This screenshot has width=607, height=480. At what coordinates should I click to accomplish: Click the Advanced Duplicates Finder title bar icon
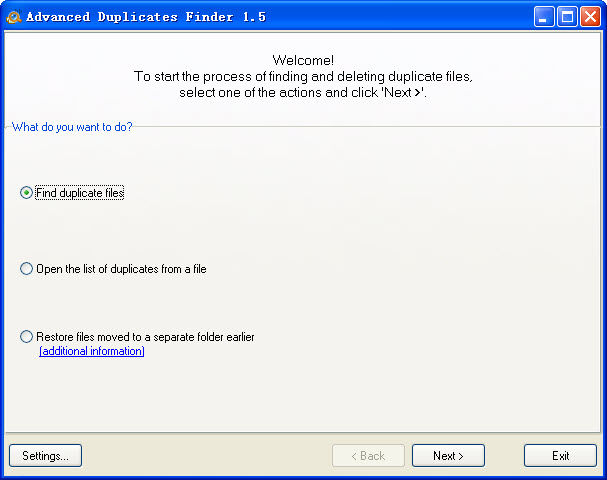pos(13,16)
